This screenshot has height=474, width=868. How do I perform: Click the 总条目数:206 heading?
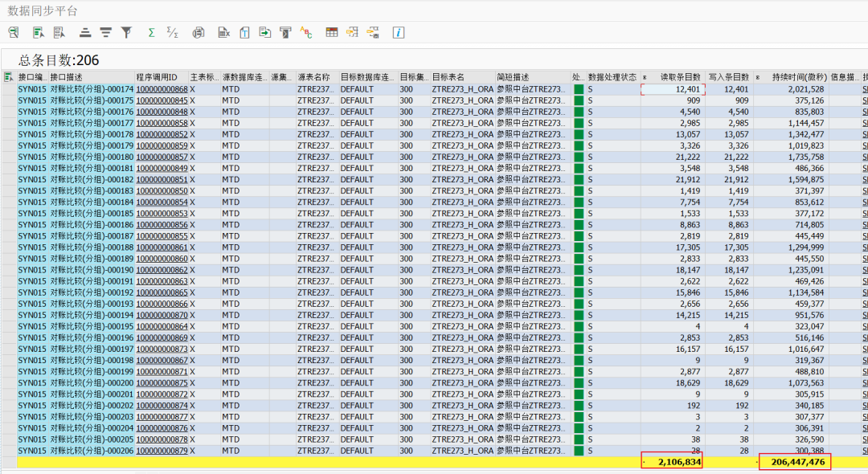coord(59,60)
